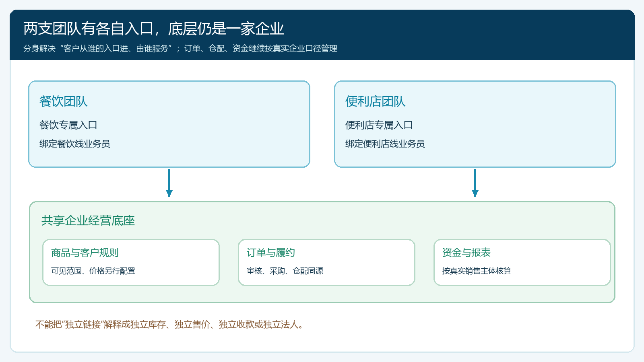Click the footnote beginning 不能把"独立链接"
Screen dimensions: 644x362
(169, 325)
